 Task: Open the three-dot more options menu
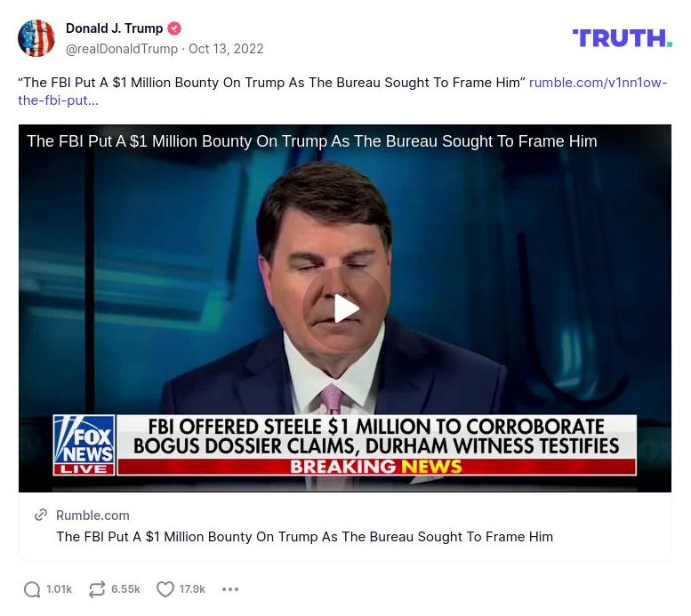(230, 589)
